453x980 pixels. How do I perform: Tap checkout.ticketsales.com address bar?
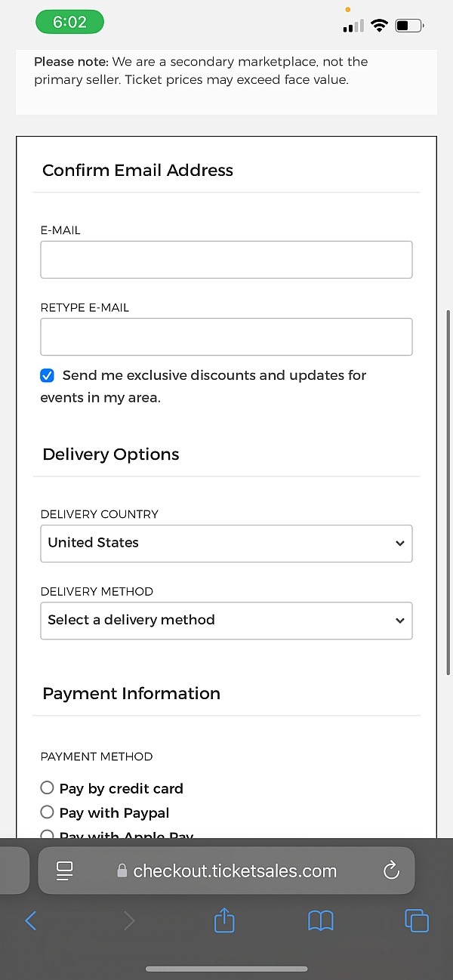pyautogui.click(x=234, y=871)
